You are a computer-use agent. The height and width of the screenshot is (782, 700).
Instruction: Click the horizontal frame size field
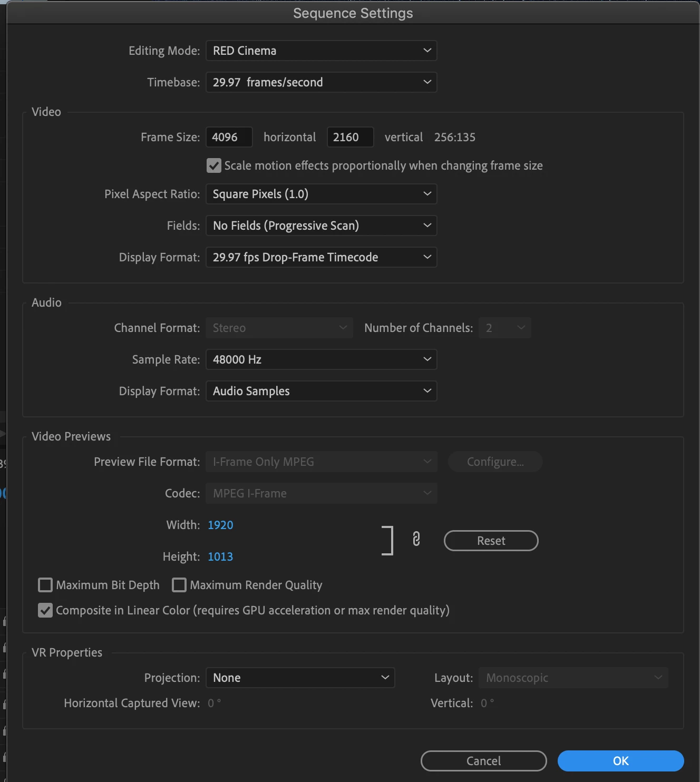point(229,137)
